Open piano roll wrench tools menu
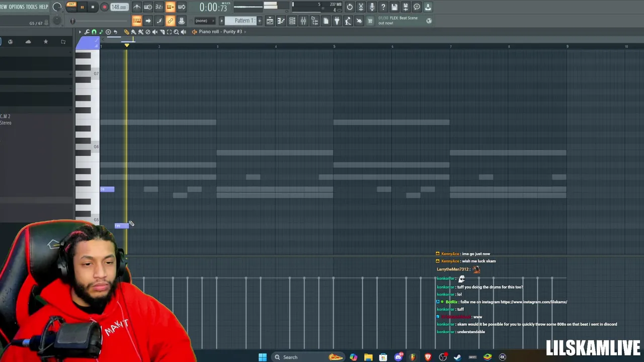Viewport: 644px width, 362px height. point(87,32)
